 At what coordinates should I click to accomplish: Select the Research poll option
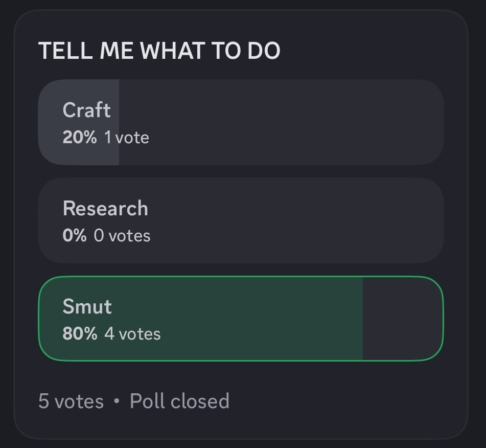click(x=241, y=220)
